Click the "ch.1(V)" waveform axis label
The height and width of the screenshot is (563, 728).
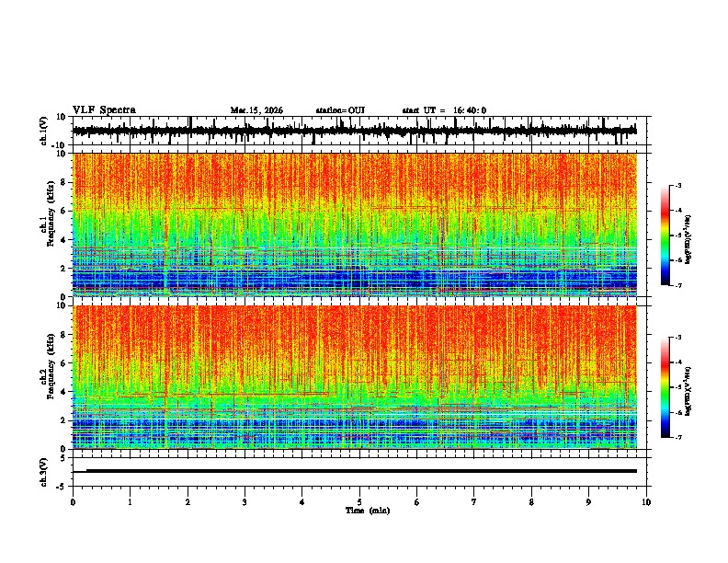[x=44, y=131]
